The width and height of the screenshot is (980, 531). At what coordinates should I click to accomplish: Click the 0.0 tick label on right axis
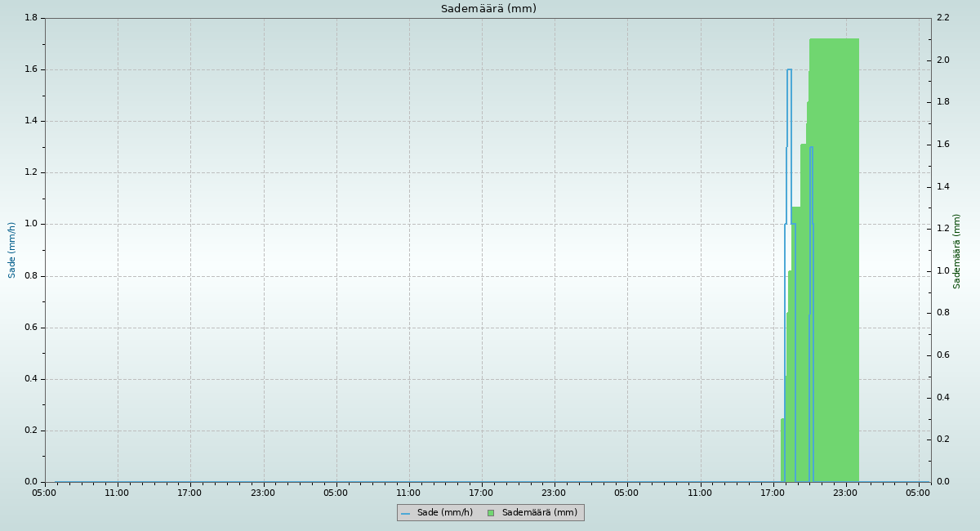coord(942,482)
